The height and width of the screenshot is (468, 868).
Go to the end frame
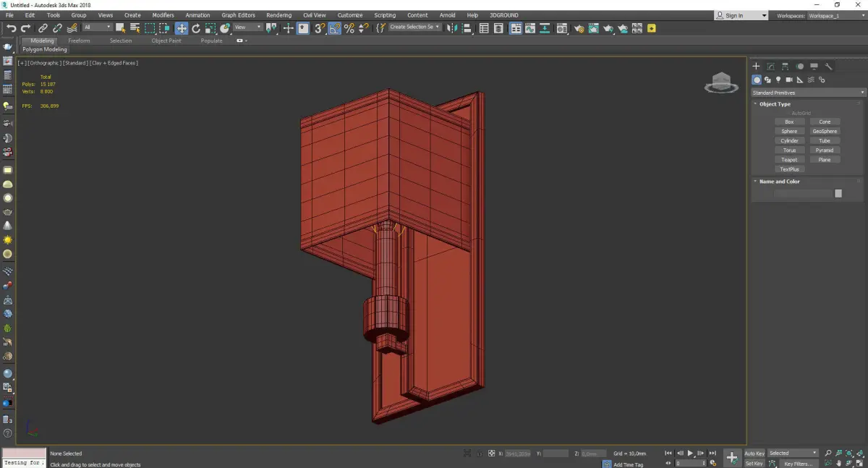(712, 454)
